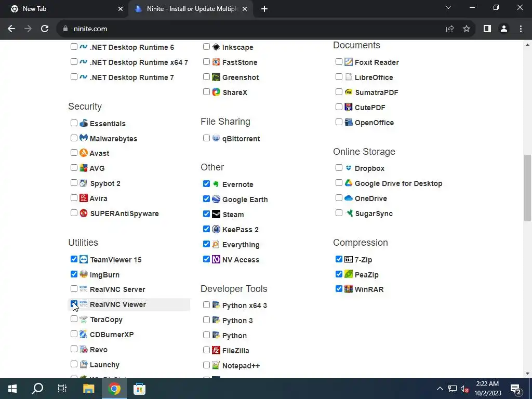Click the Inkscape app icon
This screenshot has height=399, width=532.
216,47
